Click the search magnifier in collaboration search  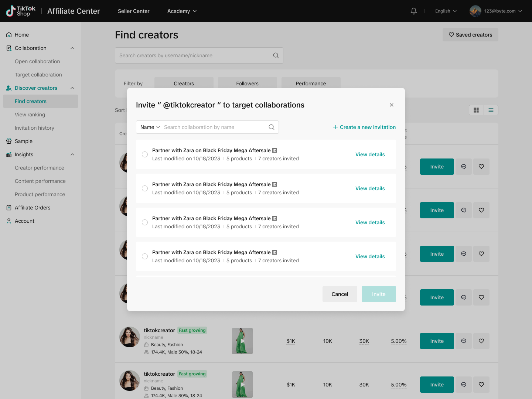272,127
